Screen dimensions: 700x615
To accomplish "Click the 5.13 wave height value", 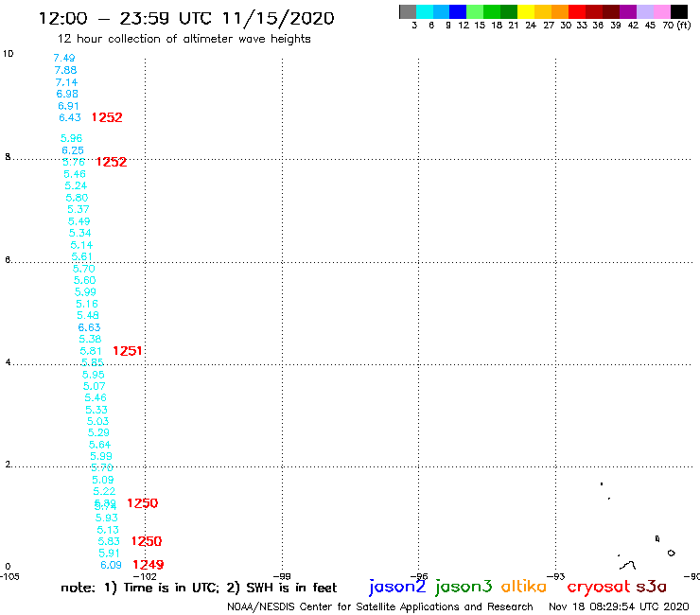I will pyautogui.click(x=108, y=530).
